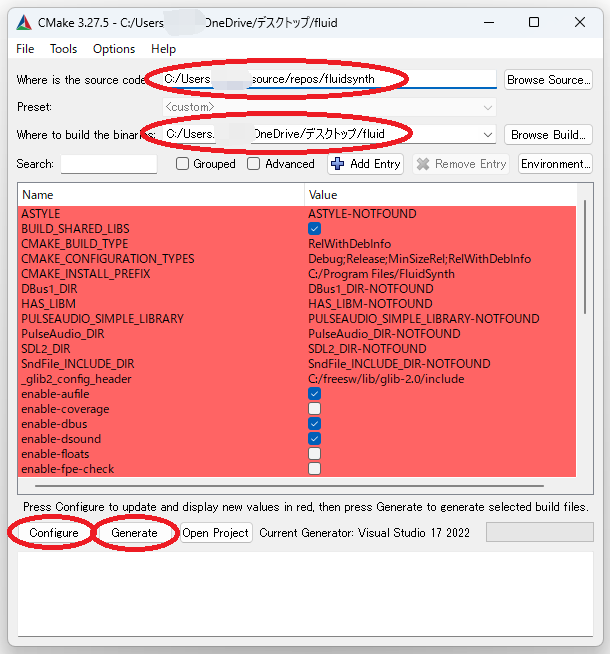Click the Debug;Release;MinSizeRel;RelWithDebInfo value

[x=419, y=259]
